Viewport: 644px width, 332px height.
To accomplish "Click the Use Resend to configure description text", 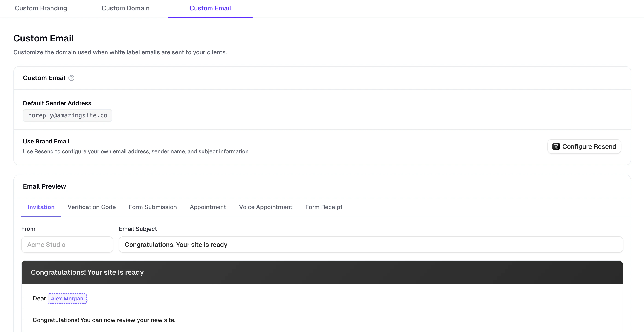I will (136, 151).
